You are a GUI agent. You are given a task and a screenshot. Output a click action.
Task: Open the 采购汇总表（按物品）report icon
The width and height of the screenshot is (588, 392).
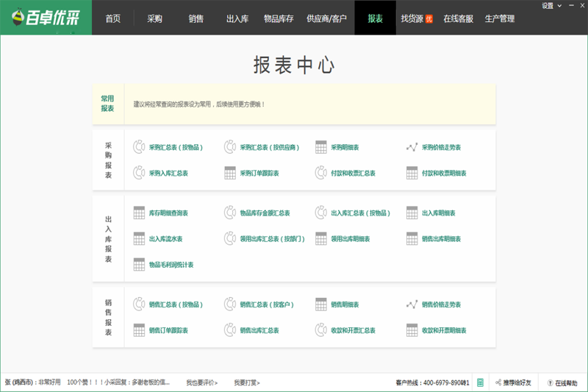(x=139, y=147)
